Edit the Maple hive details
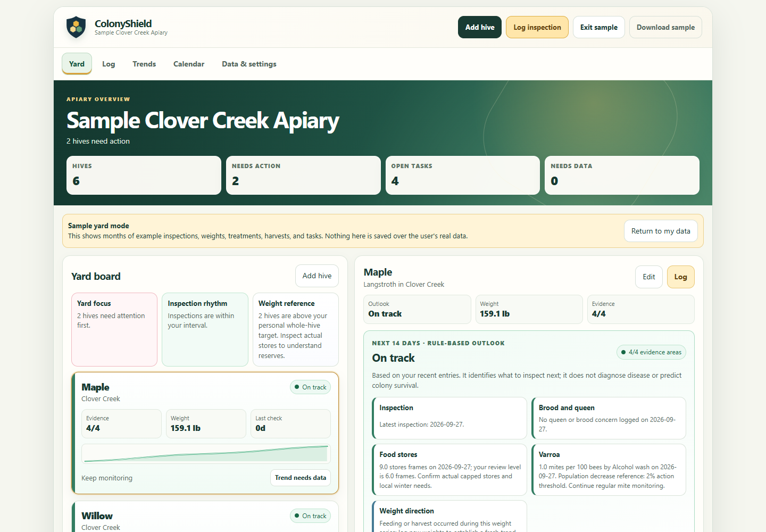Screen dimensions: 766x532 [649, 277]
